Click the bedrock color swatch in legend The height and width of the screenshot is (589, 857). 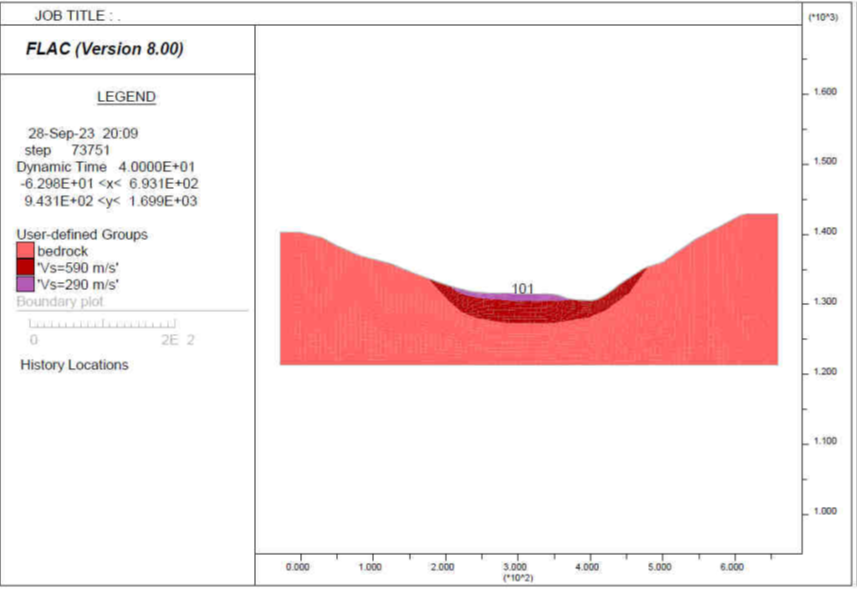point(25,251)
